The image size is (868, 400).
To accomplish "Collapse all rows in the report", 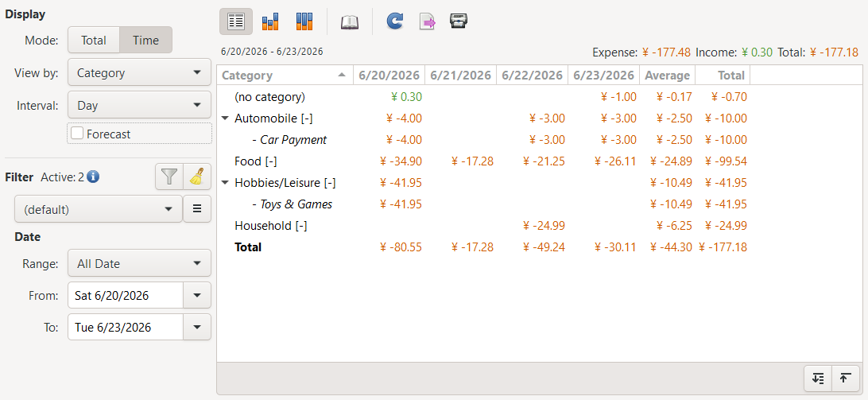I will (845, 379).
